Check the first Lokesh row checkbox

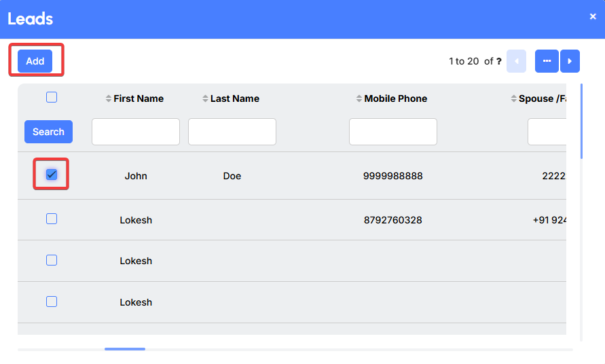(52, 219)
